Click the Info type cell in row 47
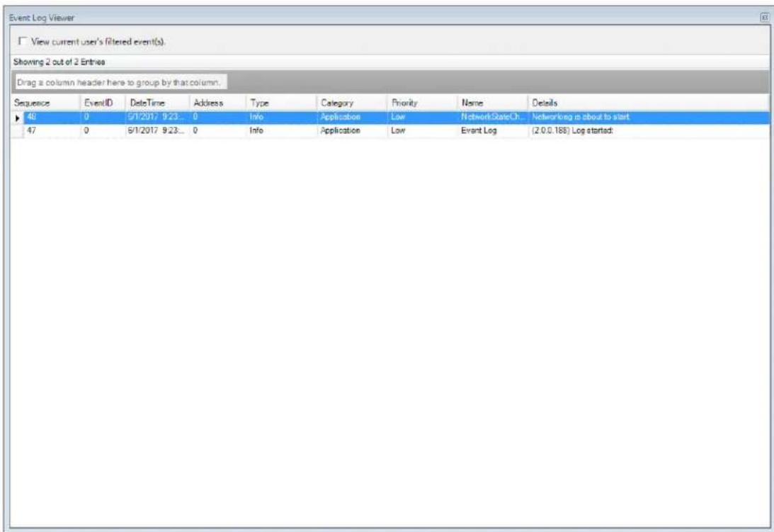 point(281,131)
